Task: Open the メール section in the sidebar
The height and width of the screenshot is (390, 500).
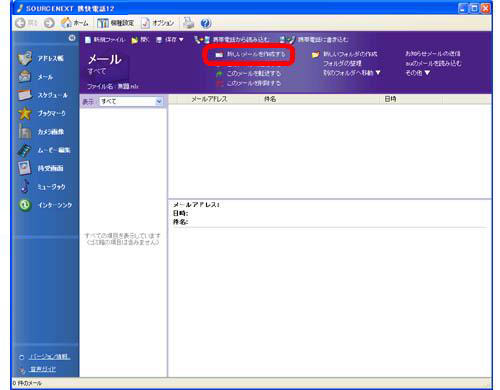Action: click(36, 77)
